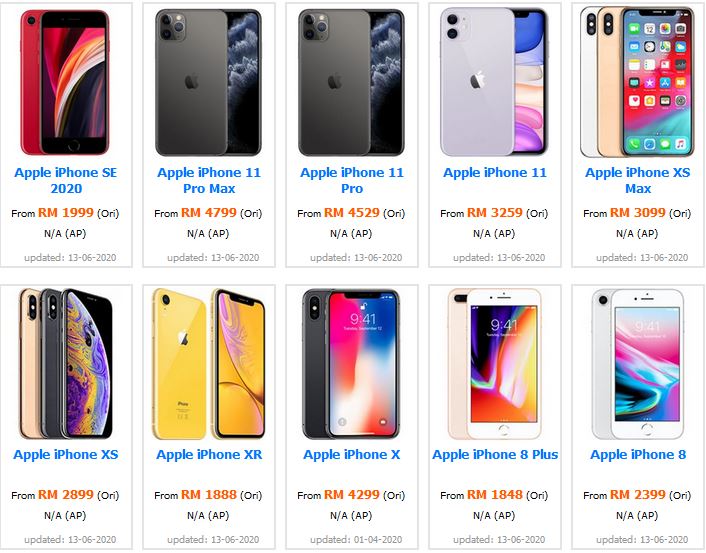Select the yellow iPhone XR product photo
The height and width of the screenshot is (553, 706).
click(x=208, y=363)
